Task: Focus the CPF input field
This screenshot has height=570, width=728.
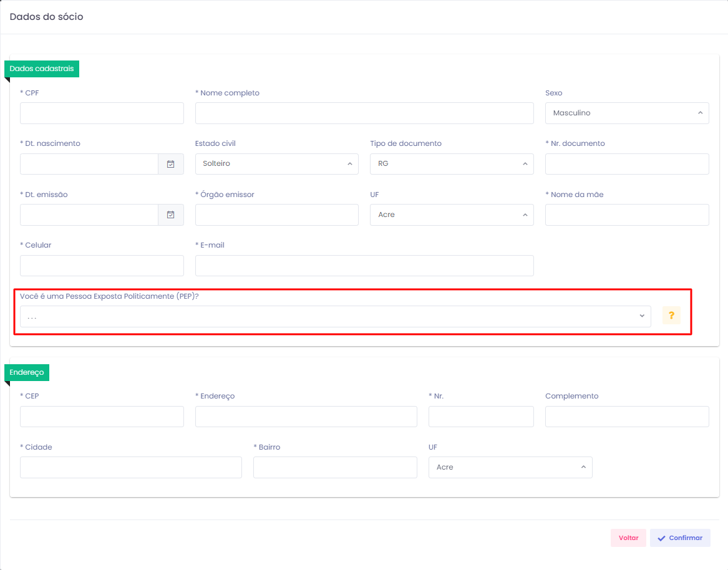Action: coord(102,114)
